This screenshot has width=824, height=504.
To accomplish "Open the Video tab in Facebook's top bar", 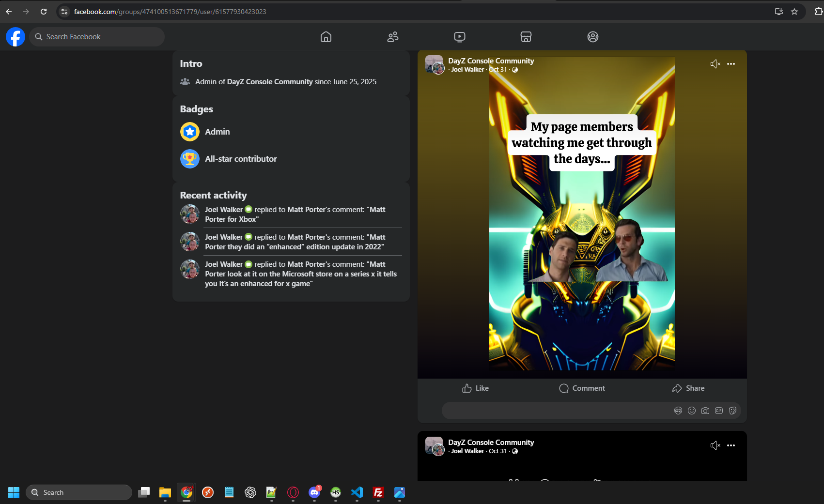I will [460, 37].
